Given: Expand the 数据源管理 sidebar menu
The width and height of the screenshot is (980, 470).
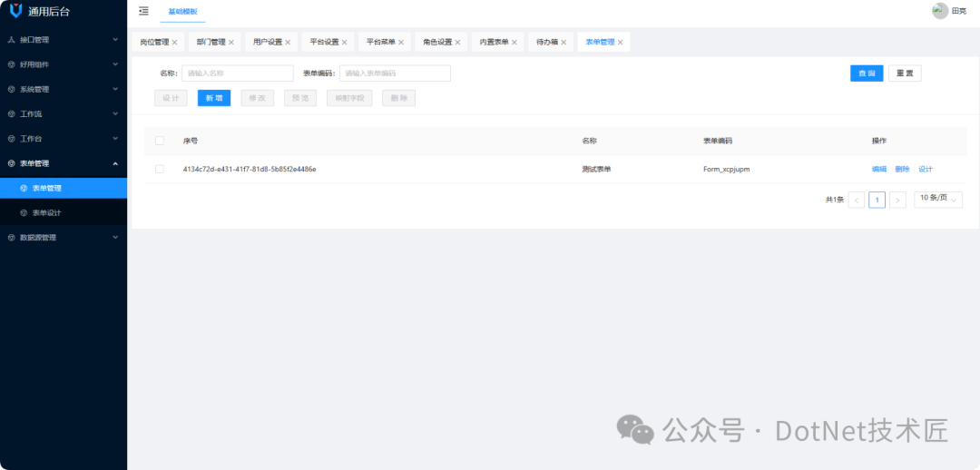Looking at the screenshot, I should click(x=64, y=238).
